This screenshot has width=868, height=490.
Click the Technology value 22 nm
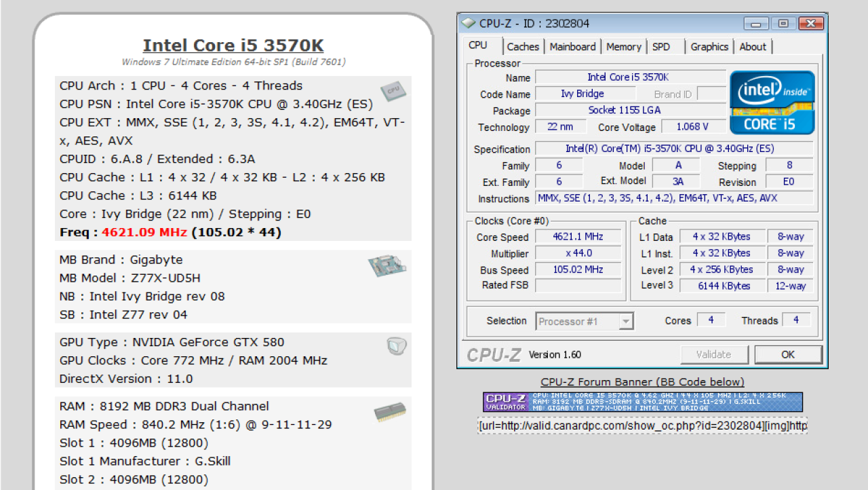(x=560, y=126)
